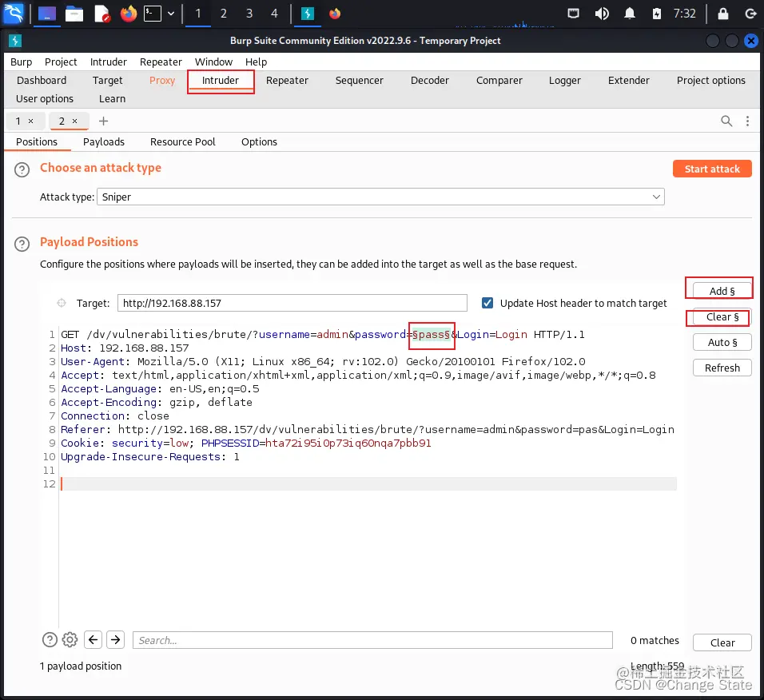764x700 pixels.
Task: Switch to workspace 4
Action: (x=274, y=14)
